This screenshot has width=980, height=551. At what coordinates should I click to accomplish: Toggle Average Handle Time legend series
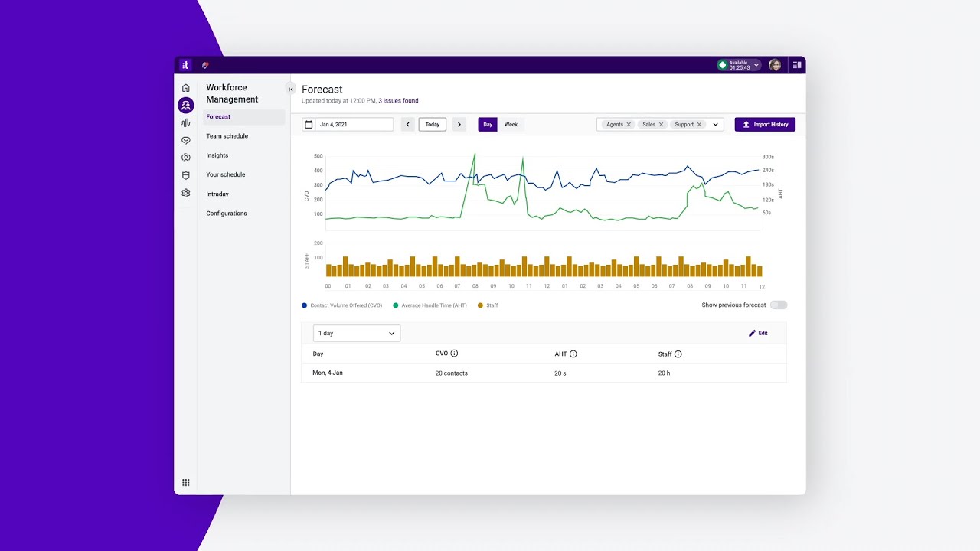pos(430,305)
